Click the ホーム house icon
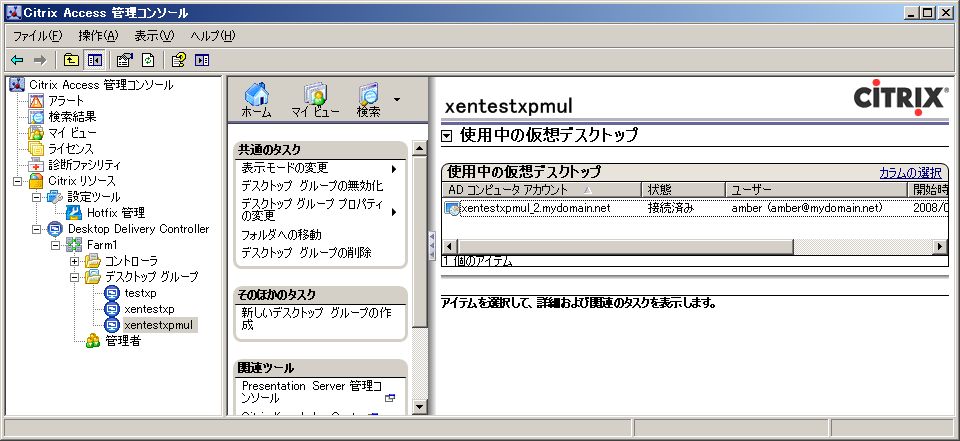 256,100
